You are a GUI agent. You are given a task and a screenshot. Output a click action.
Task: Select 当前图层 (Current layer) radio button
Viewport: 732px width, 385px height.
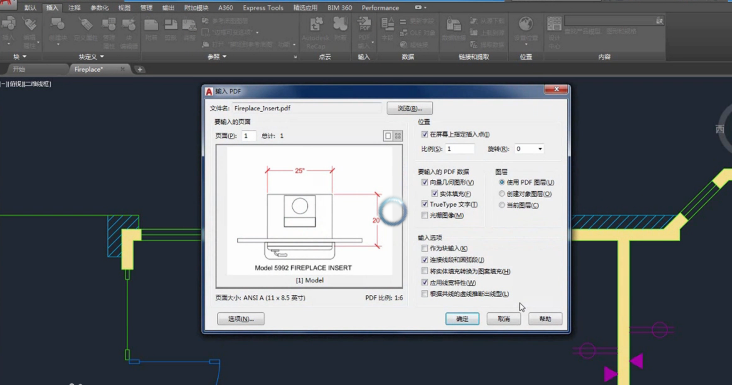[x=502, y=205]
